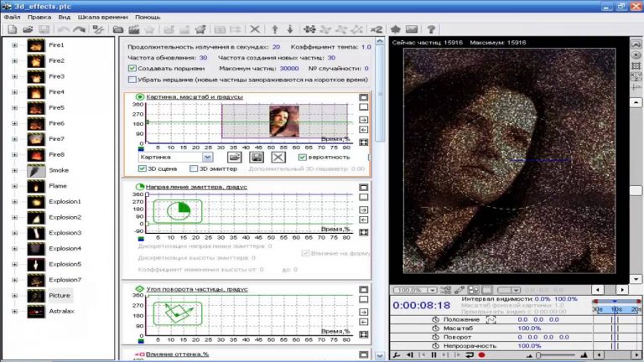Open the 'Картинка' dropdown list
The height and width of the screenshot is (362, 644).
[x=207, y=157]
